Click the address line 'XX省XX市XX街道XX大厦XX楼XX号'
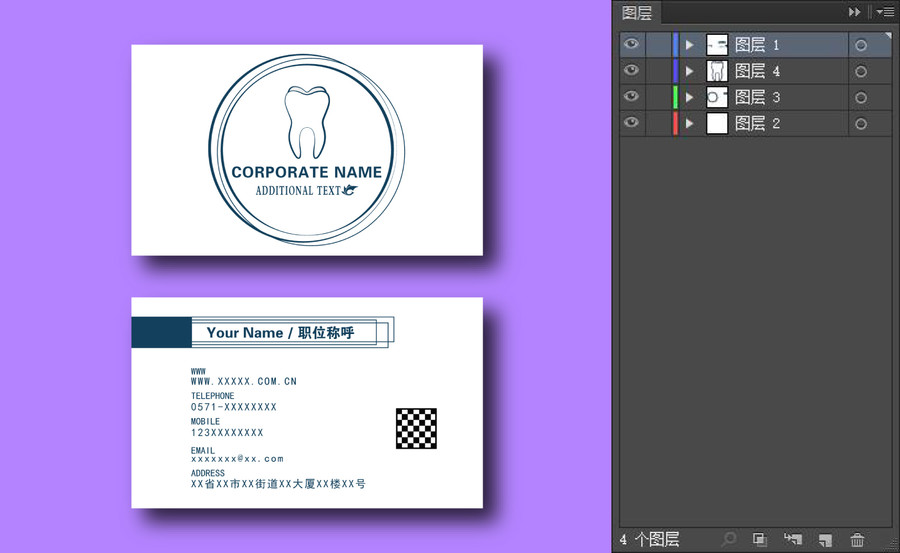The width and height of the screenshot is (900, 553). pos(278,484)
